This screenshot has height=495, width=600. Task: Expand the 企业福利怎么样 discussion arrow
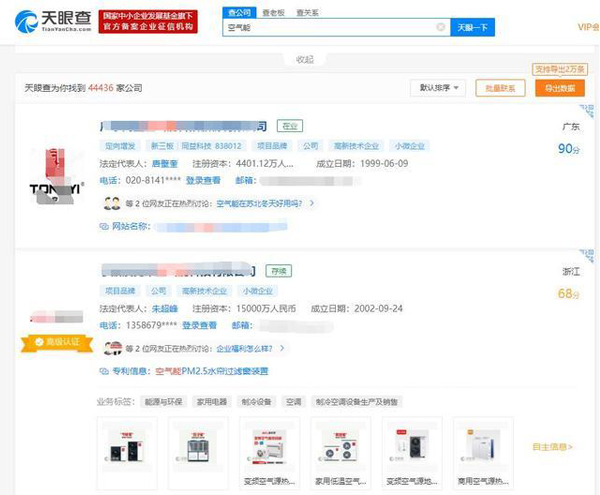(282, 348)
